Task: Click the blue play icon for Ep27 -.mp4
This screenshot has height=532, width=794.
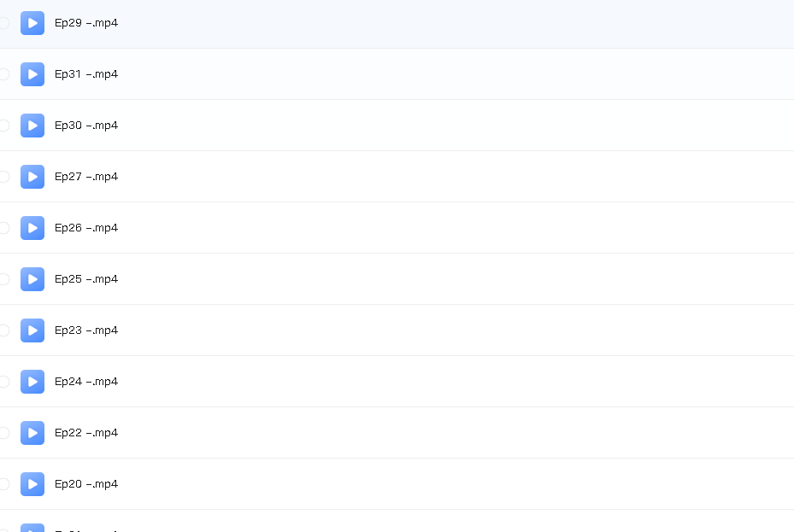Action: click(32, 177)
